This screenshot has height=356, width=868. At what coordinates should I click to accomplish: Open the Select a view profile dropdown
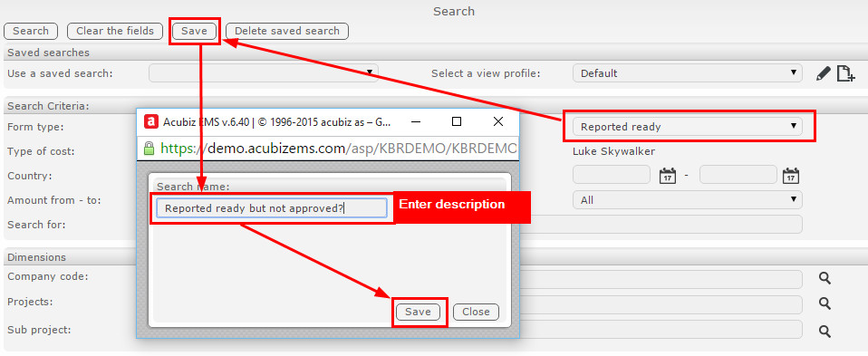tap(688, 73)
